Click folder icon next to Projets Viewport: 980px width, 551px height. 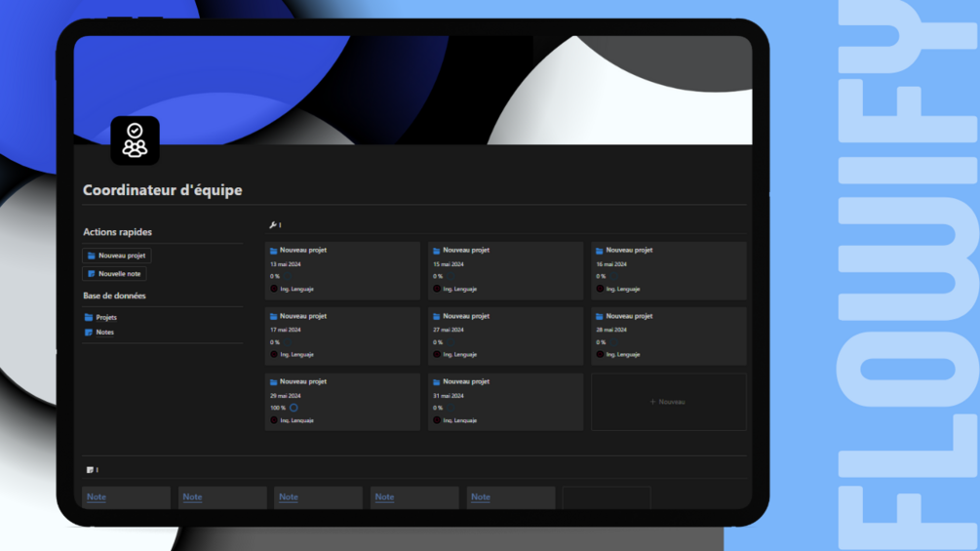click(89, 317)
